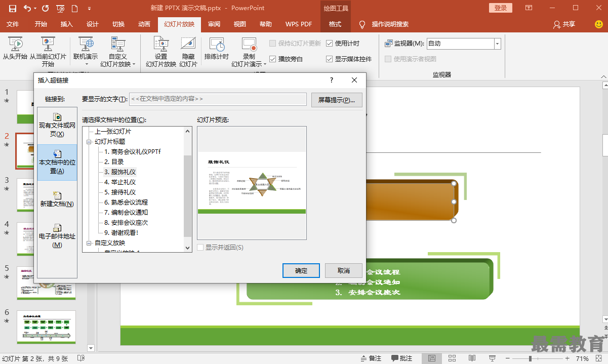
Task: Open the 文件 tab
Action: 13,24
